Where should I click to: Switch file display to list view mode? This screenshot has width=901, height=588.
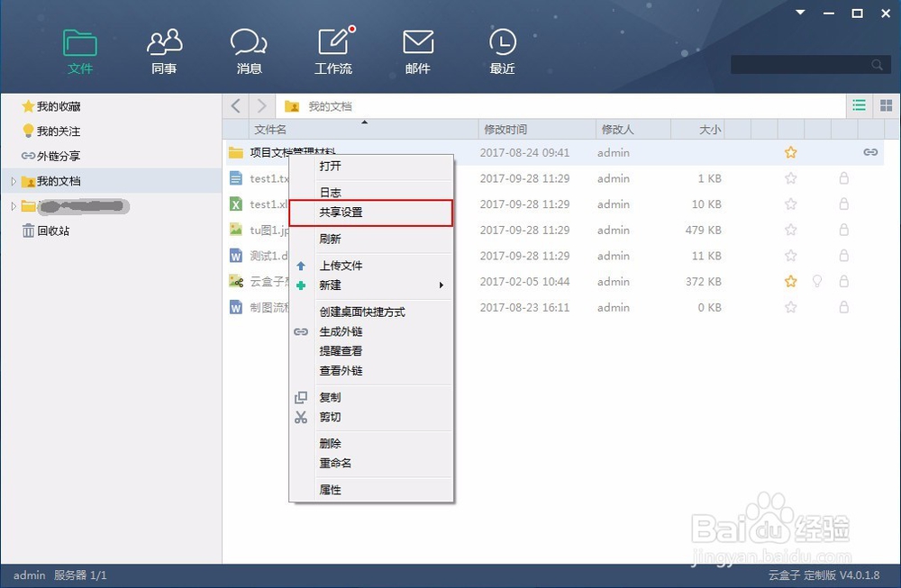click(x=859, y=104)
